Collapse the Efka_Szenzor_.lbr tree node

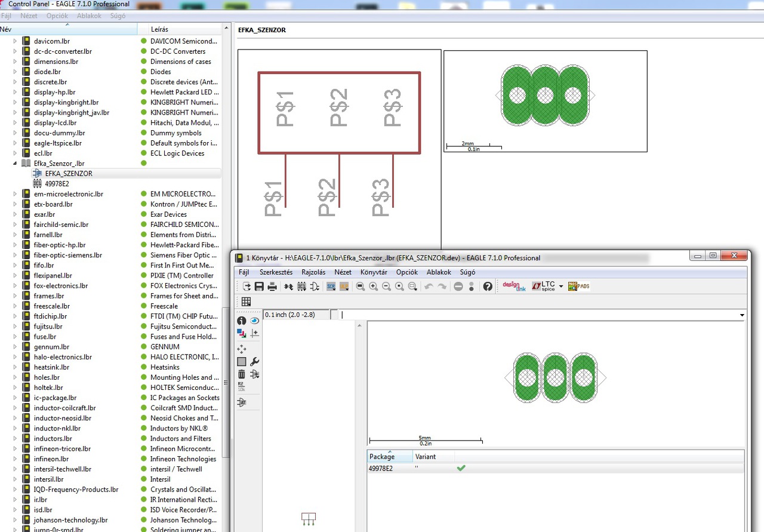point(15,163)
